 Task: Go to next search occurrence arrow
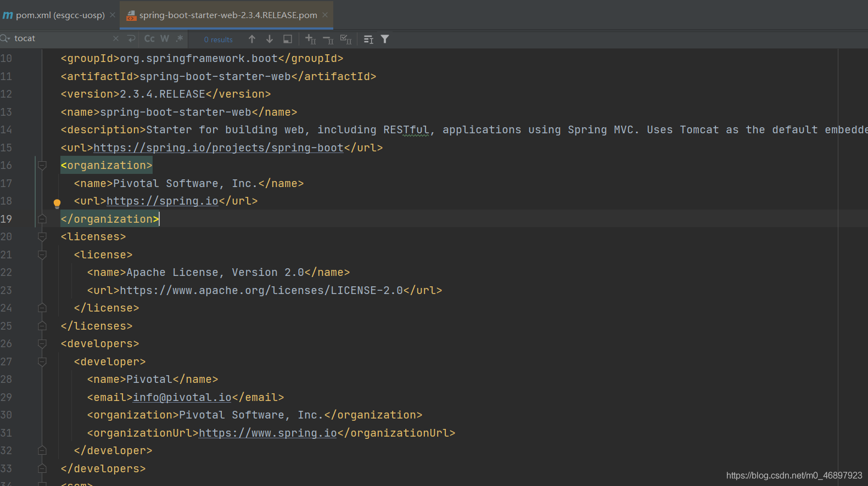pyautogui.click(x=270, y=39)
